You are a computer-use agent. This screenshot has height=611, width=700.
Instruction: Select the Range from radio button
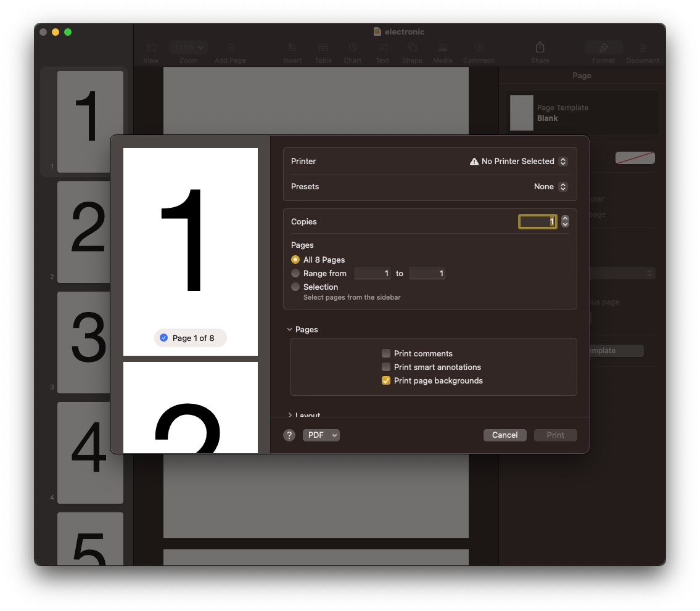(x=295, y=273)
